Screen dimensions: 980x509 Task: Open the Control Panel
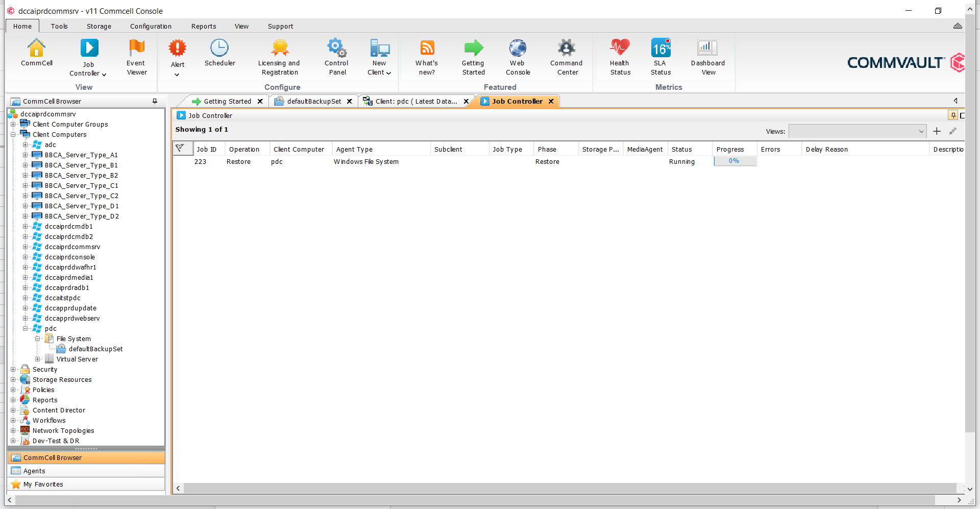(x=337, y=57)
